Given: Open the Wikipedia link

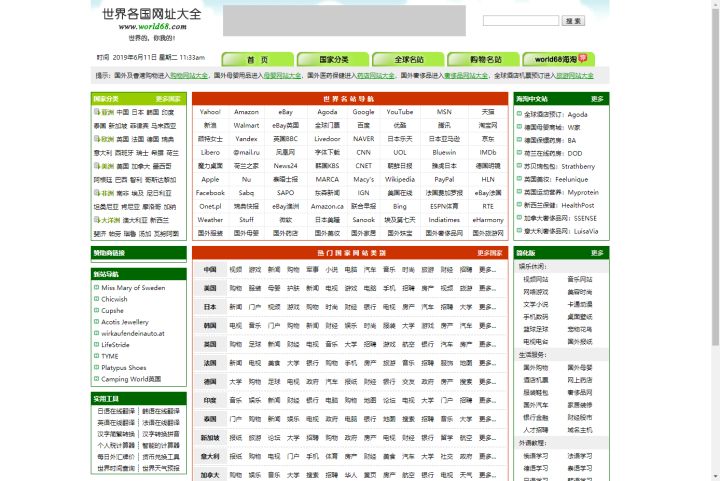Looking at the screenshot, I should point(399,179).
